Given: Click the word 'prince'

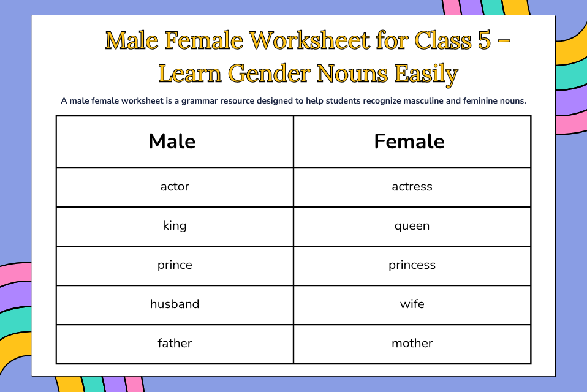Looking at the screenshot, I should click(x=175, y=265).
